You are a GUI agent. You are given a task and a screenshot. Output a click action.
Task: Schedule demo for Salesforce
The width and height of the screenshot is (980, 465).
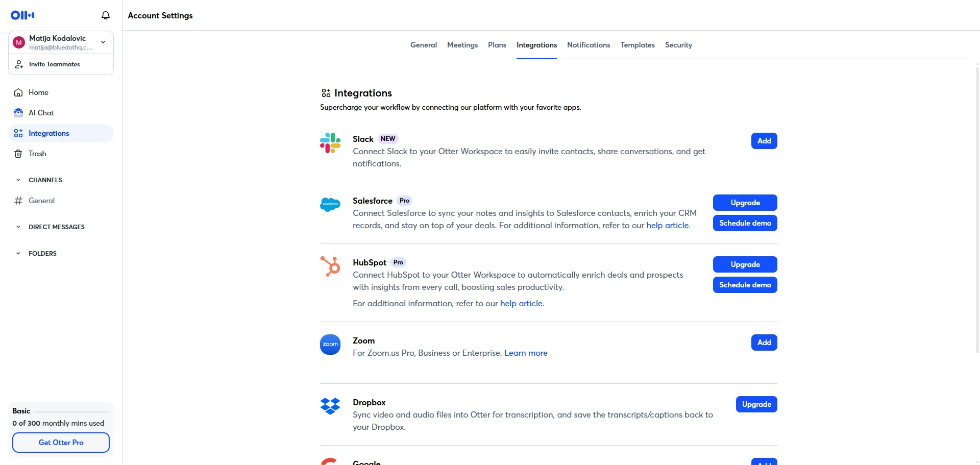(x=745, y=223)
